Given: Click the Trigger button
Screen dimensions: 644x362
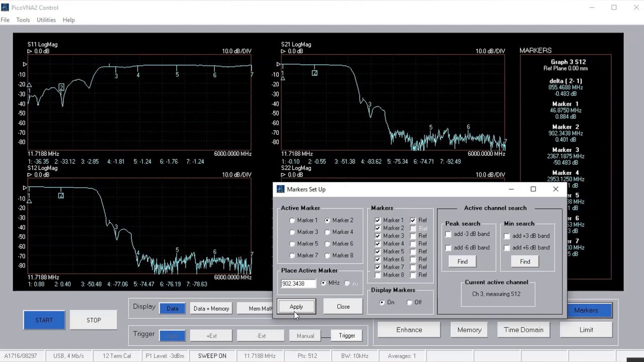Looking at the screenshot, I should (x=347, y=336).
